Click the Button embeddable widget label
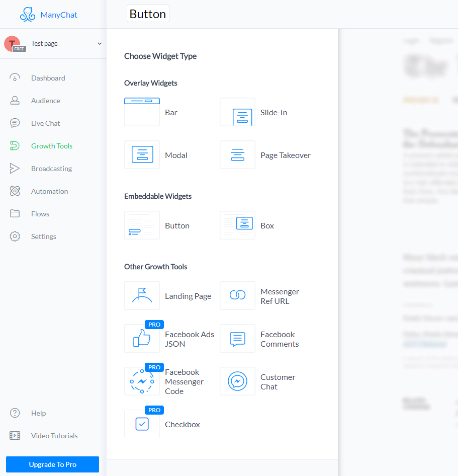The height and width of the screenshot is (476, 458). (x=177, y=225)
